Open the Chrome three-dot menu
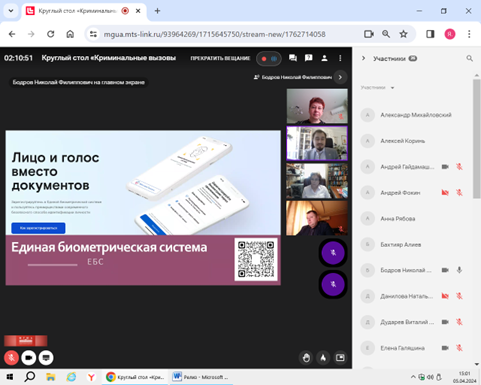 469,34
